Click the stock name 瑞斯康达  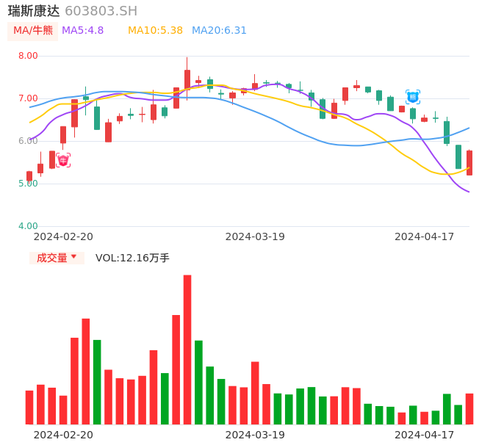(34, 11)
